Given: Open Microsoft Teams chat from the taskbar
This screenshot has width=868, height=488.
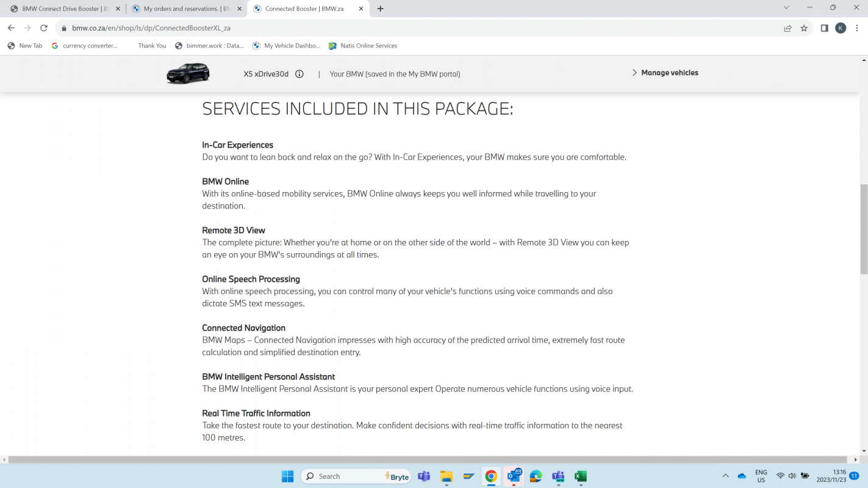Looking at the screenshot, I should pos(424,476).
